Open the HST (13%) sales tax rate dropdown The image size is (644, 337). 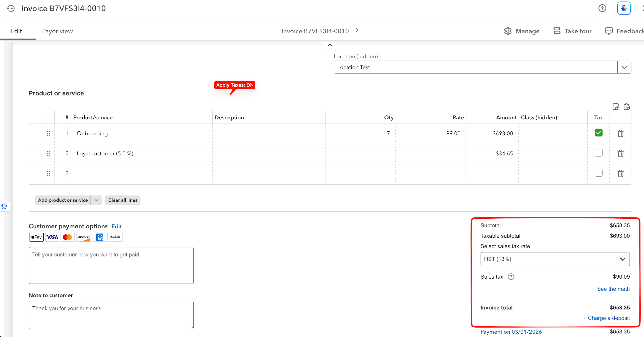click(623, 259)
